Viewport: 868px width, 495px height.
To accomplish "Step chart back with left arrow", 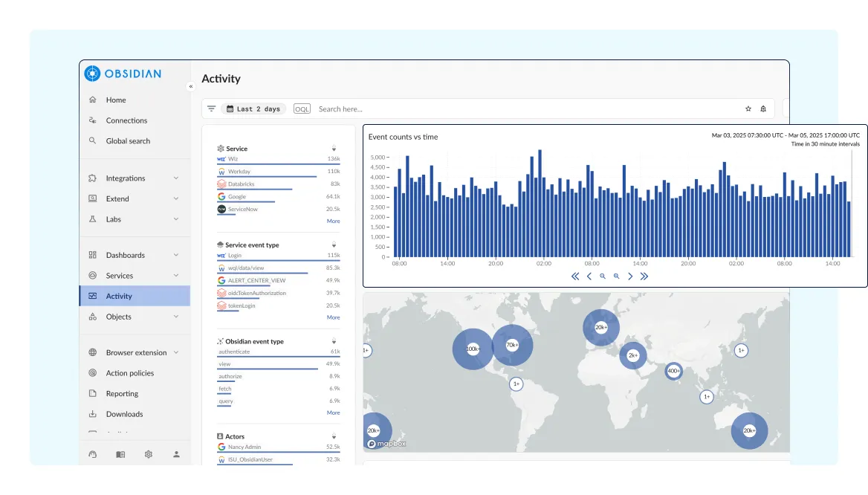I will click(x=589, y=276).
